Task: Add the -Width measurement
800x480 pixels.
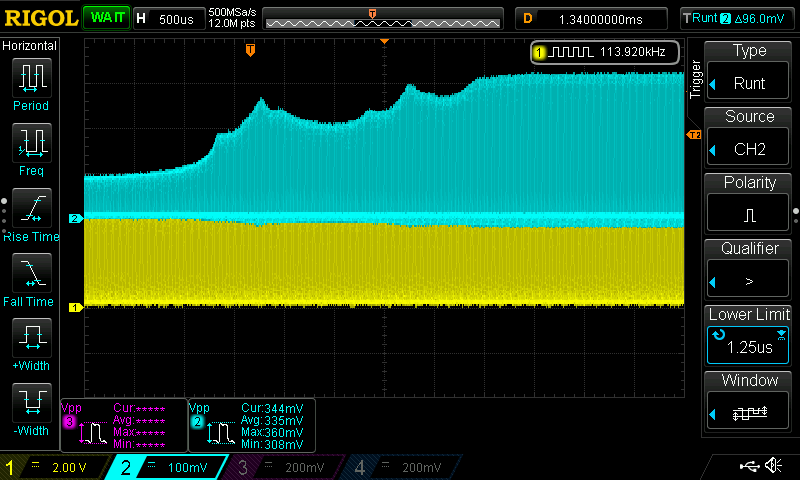Action: point(31,409)
